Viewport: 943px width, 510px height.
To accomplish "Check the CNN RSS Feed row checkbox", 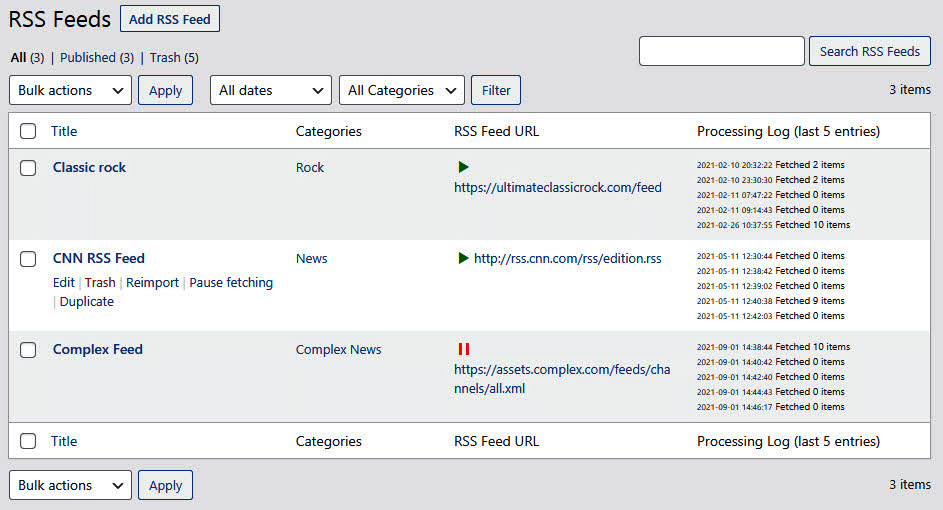I will 28,259.
